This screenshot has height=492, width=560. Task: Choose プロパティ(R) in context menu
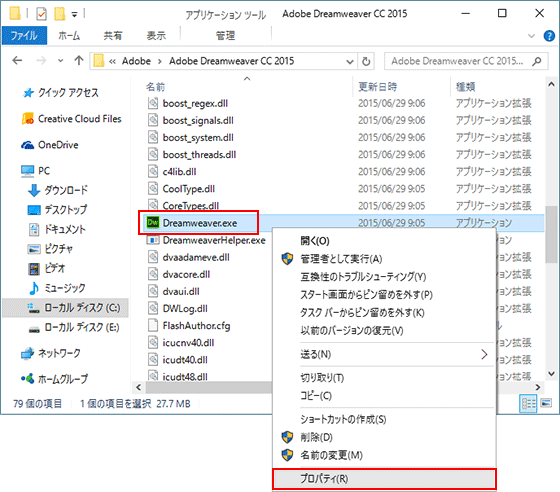[x=384, y=479]
